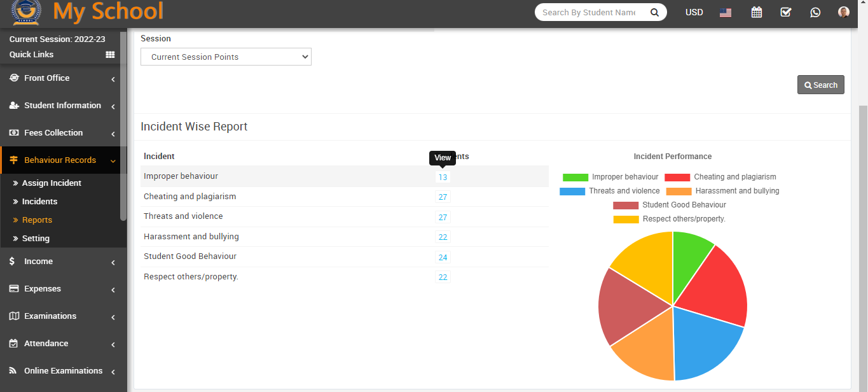This screenshot has height=392, width=868.
Task: Expand the Front Office sidebar menu
Action: (62, 78)
